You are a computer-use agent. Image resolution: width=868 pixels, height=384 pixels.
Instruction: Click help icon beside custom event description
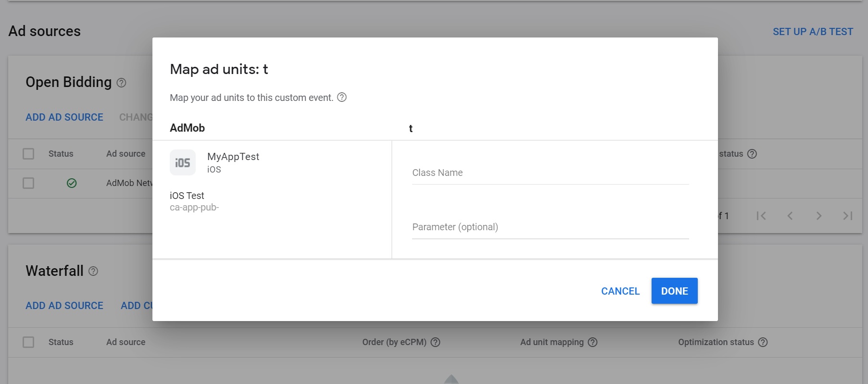(x=342, y=97)
